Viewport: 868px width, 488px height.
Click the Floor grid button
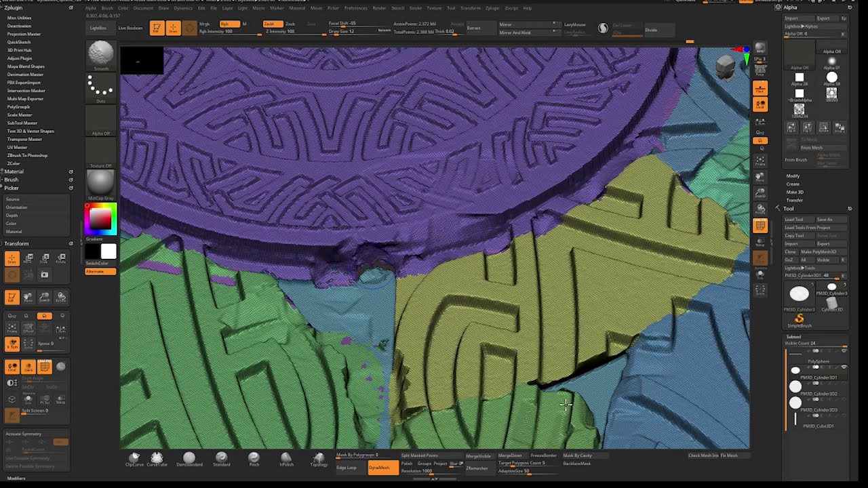pyautogui.click(x=760, y=89)
